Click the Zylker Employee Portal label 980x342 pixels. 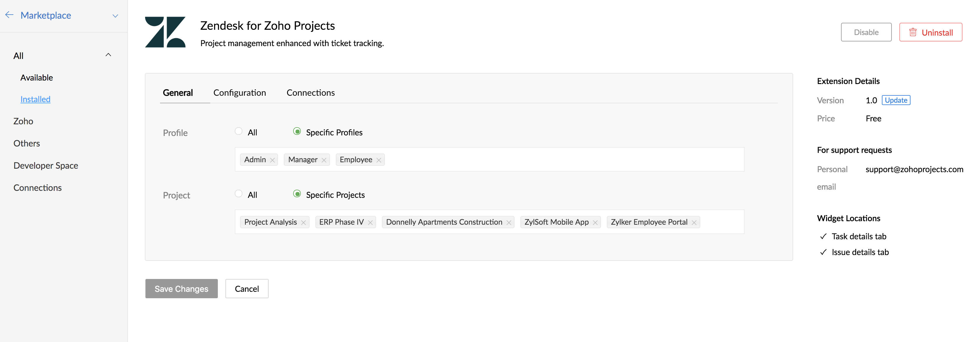649,222
